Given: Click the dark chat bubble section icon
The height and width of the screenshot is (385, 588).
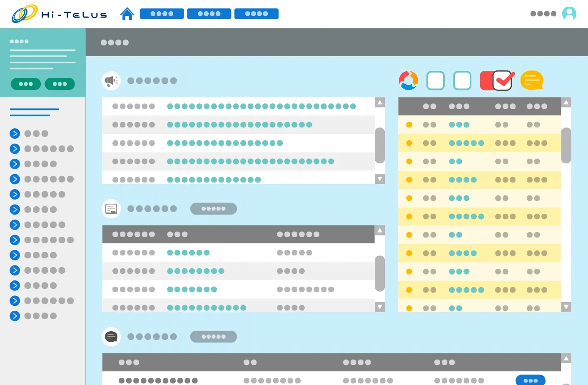Looking at the screenshot, I should 111,336.
